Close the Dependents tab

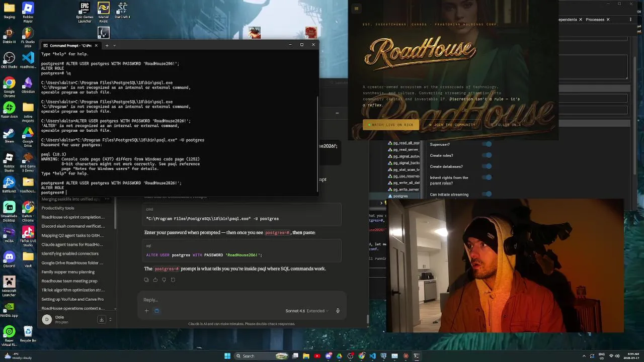coord(581,20)
